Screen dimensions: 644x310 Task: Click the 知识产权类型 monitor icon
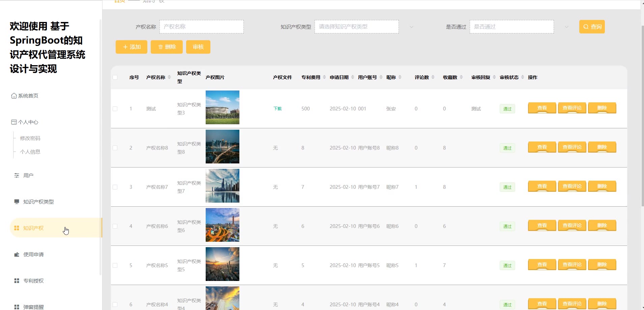[x=17, y=202]
